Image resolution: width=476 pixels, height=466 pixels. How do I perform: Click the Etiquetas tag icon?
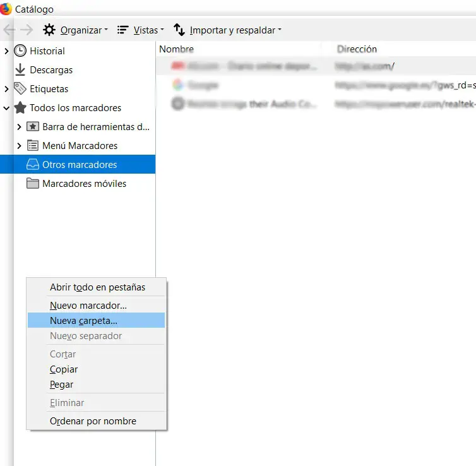pos(20,88)
